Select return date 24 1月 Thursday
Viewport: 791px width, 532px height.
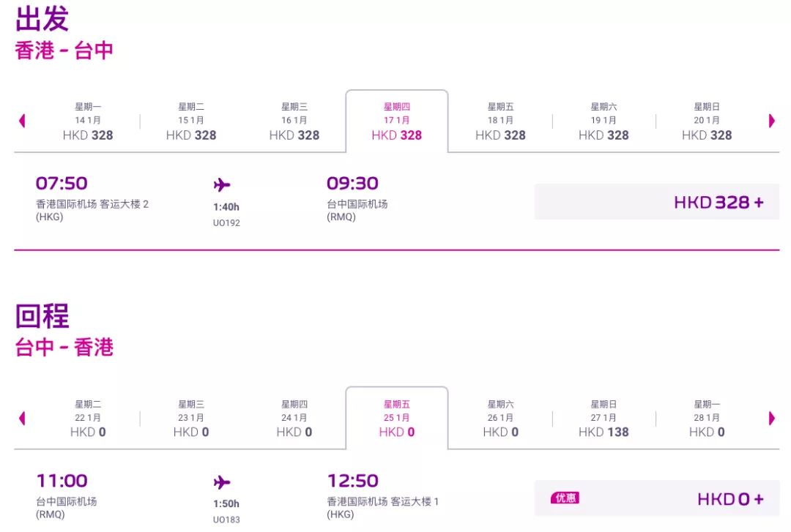tap(294, 419)
